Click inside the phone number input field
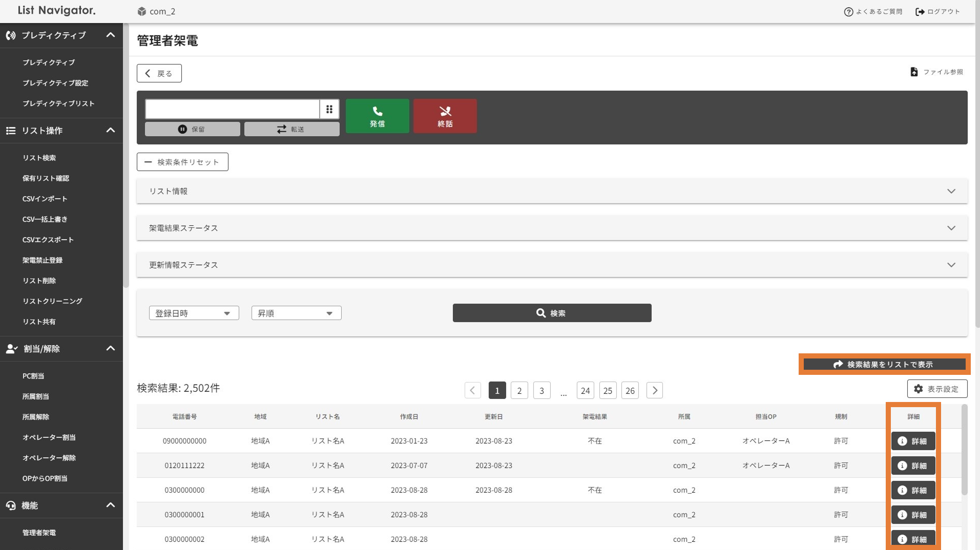This screenshot has height=550, width=980. point(232,109)
